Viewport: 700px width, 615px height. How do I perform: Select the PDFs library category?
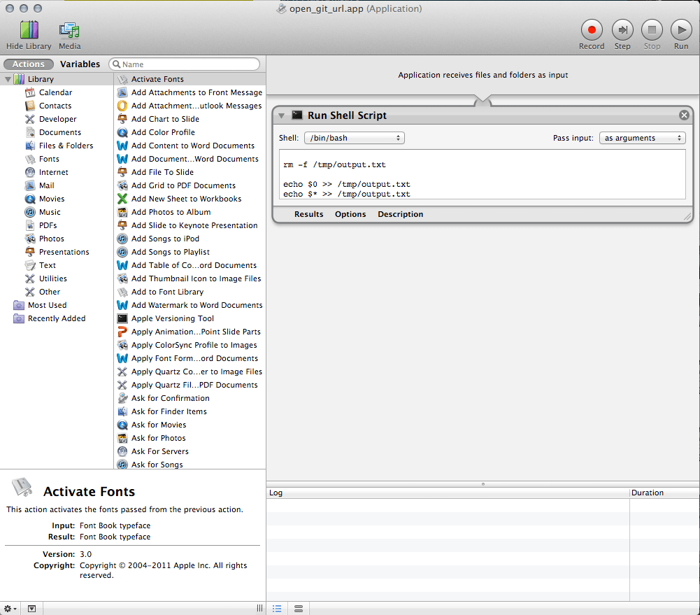(x=48, y=225)
